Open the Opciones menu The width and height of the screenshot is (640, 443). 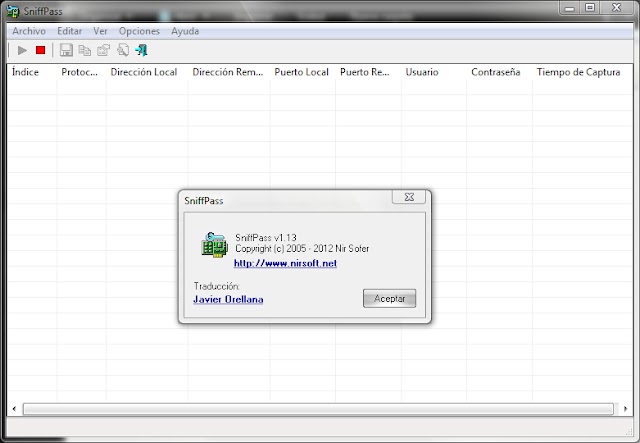(139, 31)
